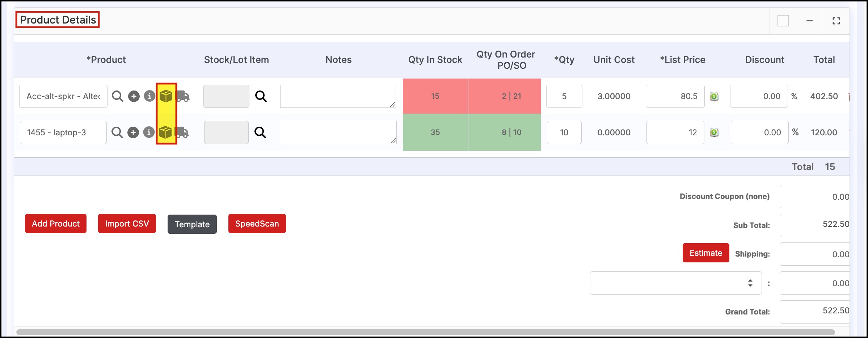868x338 pixels.
Task: Click the List Price field showing 80.5
Action: click(675, 96)
